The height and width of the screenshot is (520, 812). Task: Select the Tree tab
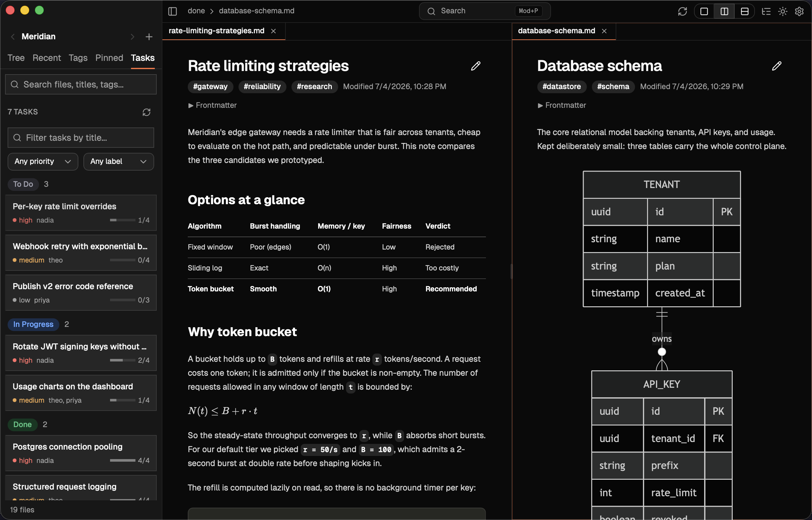pyautogui.click(x=16, y=58)
